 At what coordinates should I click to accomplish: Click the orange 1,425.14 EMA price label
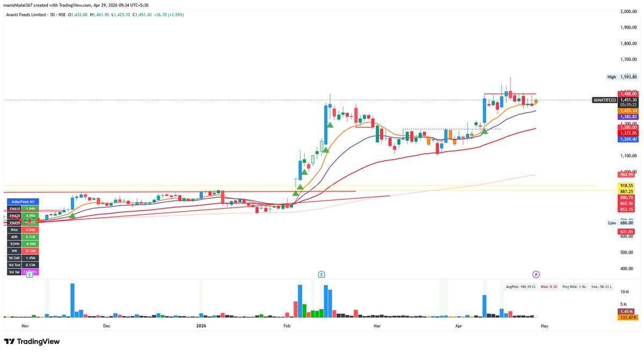tap(629, 111)
